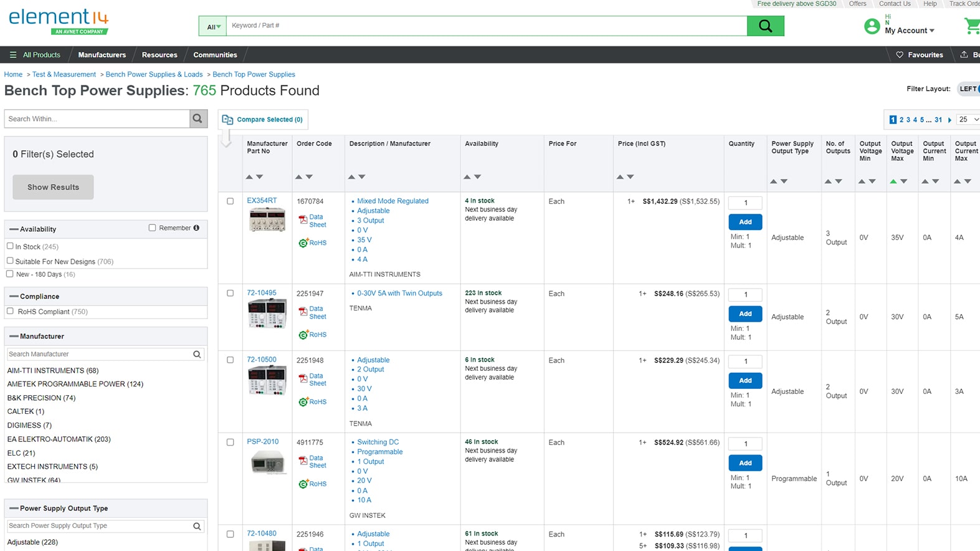Sort Manufacturer Part No ascending

249,177
